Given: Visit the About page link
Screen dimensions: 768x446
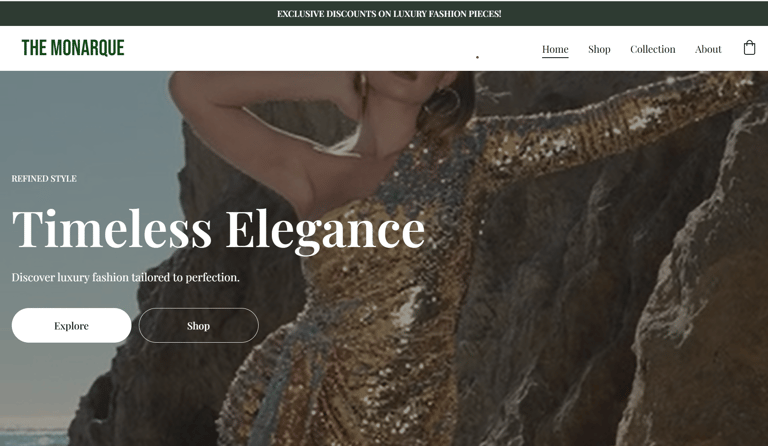Looking at the screenshot, I should pos(708,49).
